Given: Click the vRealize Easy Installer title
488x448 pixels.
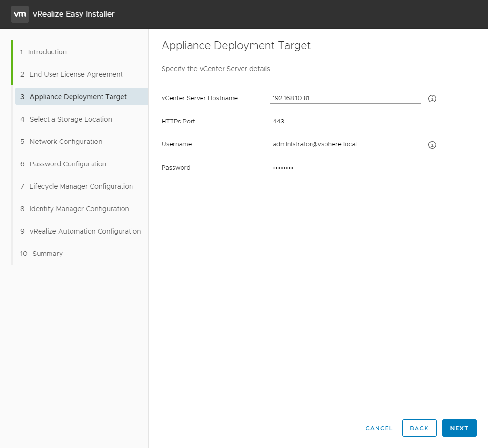Looking at the screenshot, I should [x=74, y=14].
